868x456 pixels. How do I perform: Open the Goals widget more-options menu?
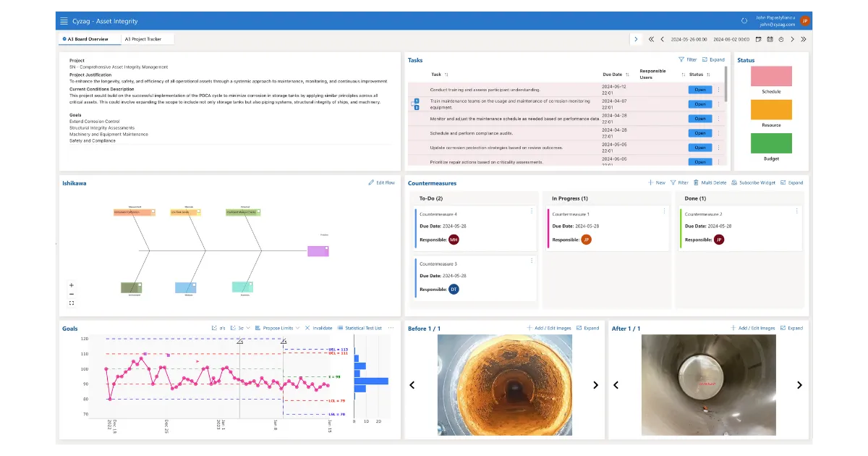click(391, 328)
